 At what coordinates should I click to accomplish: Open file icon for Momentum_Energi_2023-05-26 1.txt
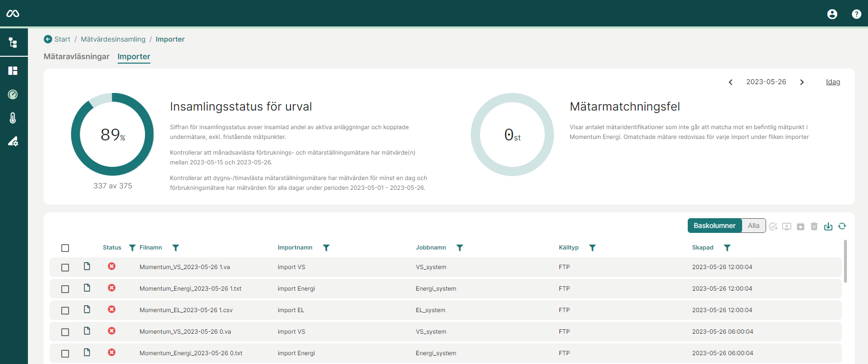pos(87,288)
